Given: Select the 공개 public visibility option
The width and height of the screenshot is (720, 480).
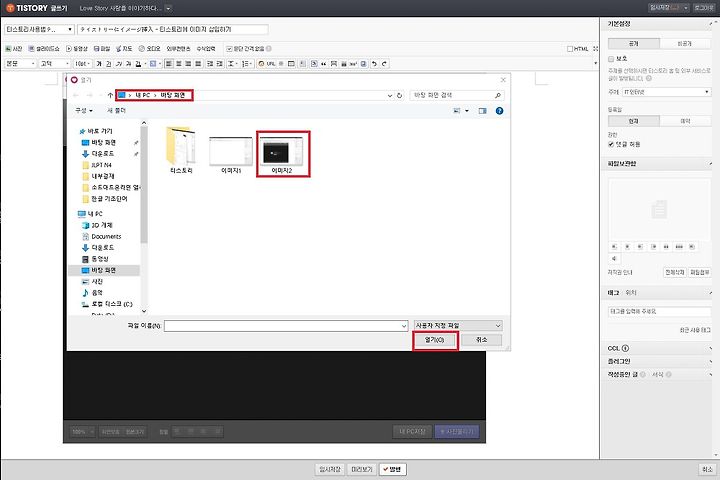Looking at the screenshot, I should point(634,44).
